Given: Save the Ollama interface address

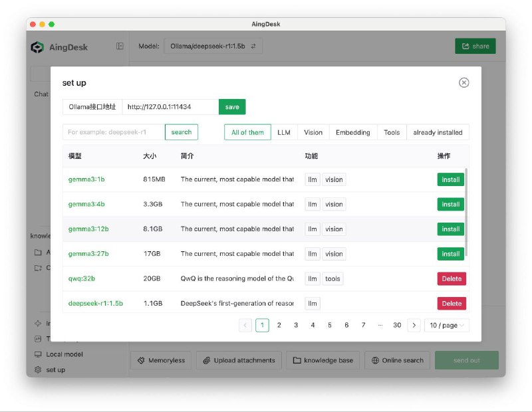Looking at the screenshot, I should click(231, 106).
